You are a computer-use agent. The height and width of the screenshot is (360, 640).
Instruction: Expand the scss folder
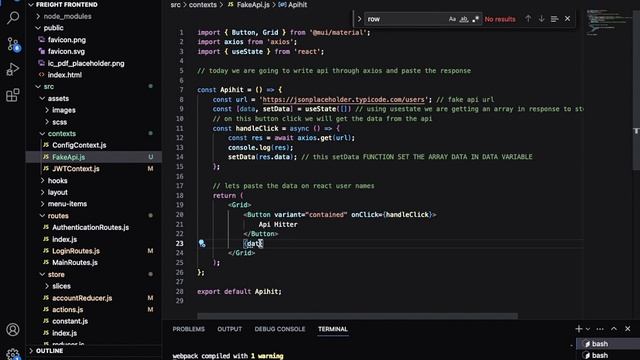tap(47, 122)
